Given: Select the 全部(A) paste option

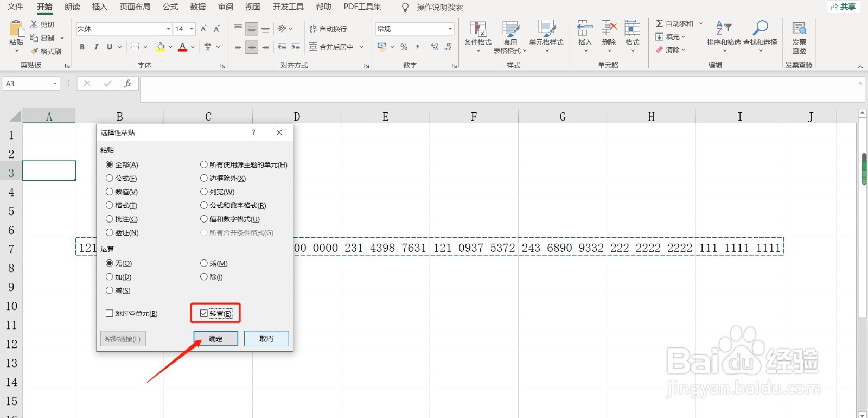Looking at the screenshot, I should (x=122, y=164).
